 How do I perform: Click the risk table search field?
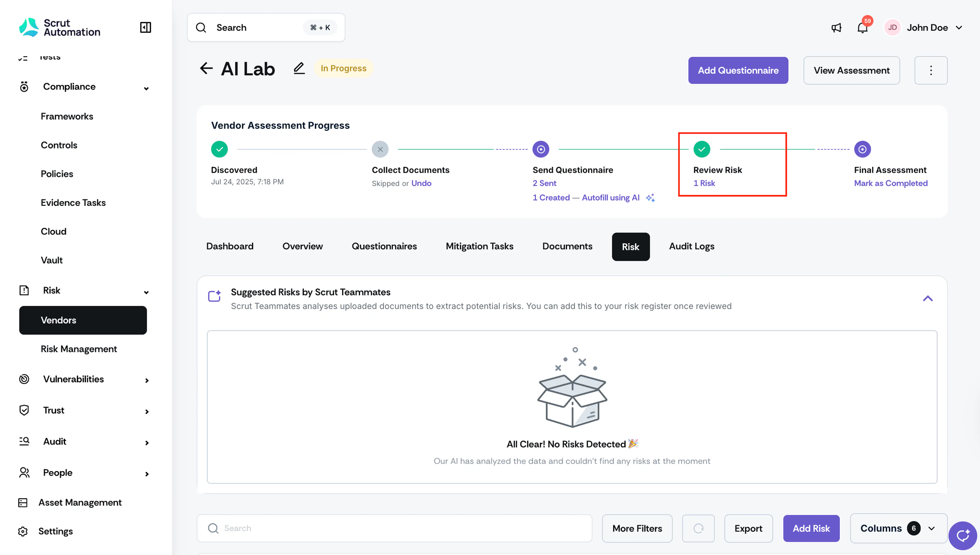(x=394, y=528)
